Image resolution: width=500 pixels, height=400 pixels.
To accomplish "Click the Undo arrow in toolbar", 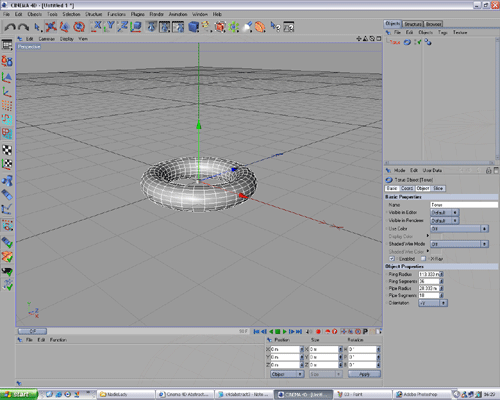I will point(10,27).
